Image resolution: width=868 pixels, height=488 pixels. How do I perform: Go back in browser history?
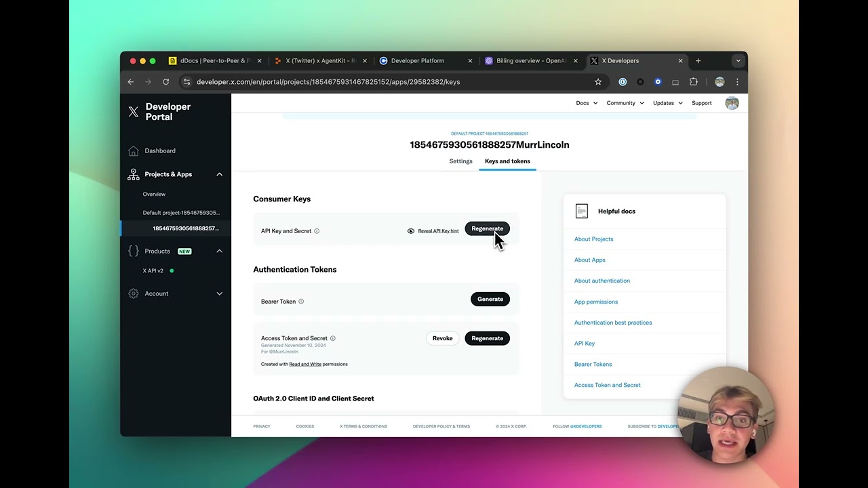click(131, 81)
